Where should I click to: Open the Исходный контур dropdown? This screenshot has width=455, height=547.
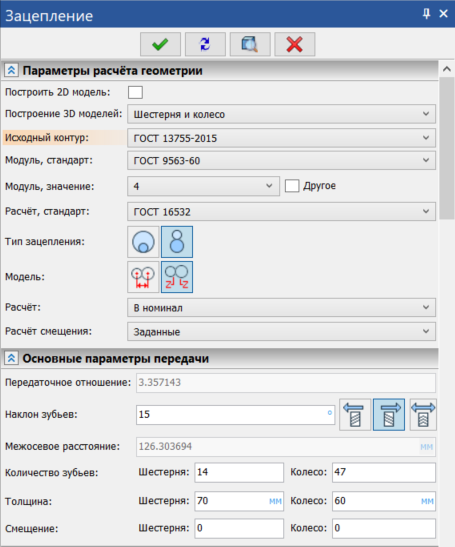point(281,138)
